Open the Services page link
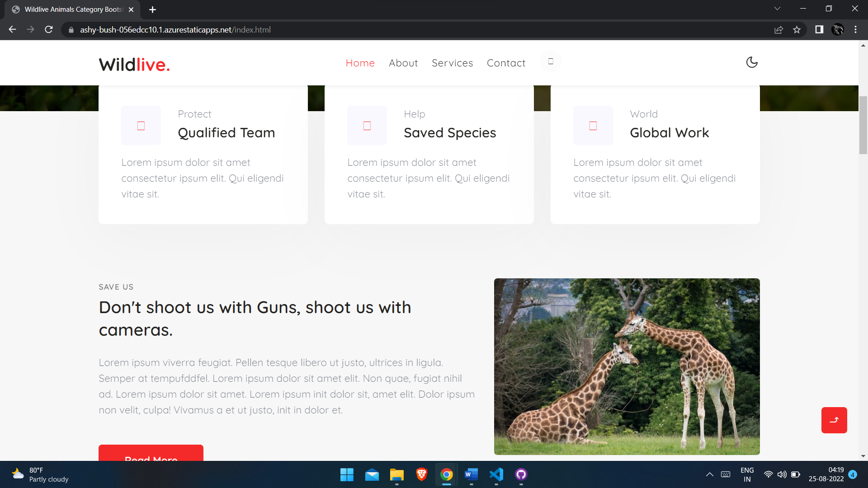The height and width of the screenshot is (488, 868). [452, 63]
